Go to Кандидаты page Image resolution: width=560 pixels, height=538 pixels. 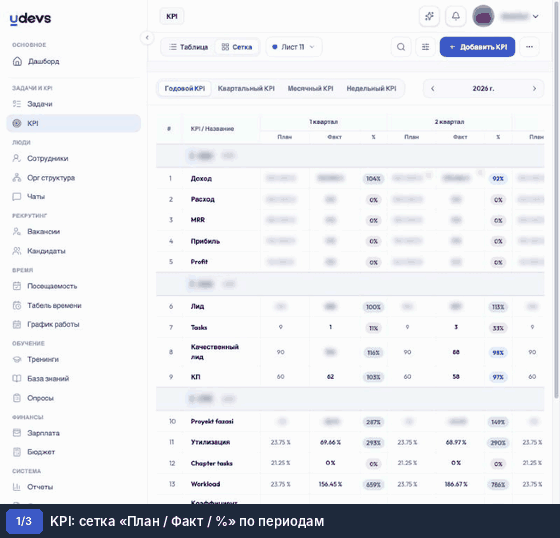pos(46,251)
